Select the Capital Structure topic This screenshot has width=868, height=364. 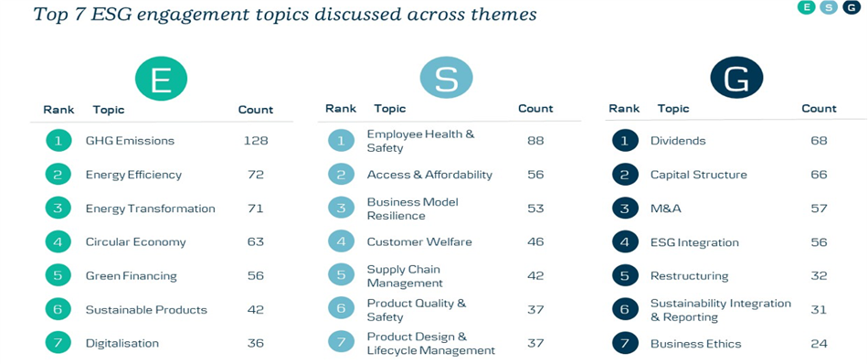[x=699, y=175]
